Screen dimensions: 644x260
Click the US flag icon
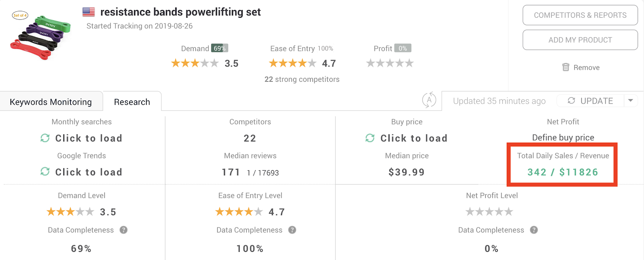coord(89,12)
